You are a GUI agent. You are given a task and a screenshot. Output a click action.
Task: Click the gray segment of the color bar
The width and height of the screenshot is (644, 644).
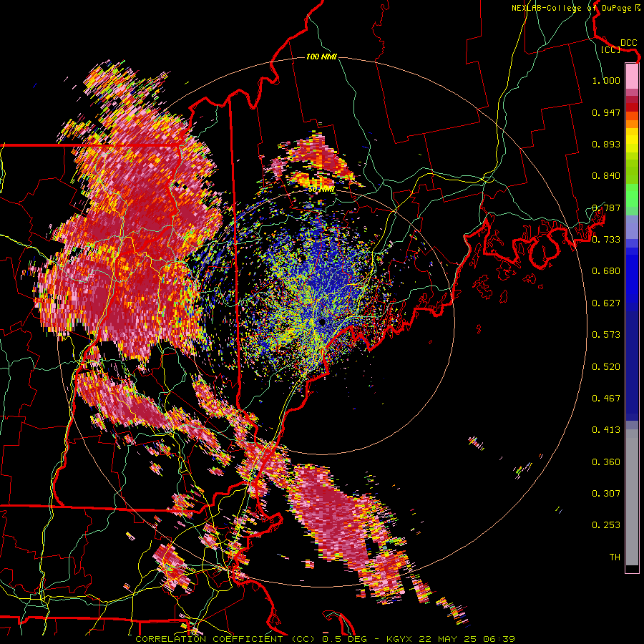pos(632,497)
